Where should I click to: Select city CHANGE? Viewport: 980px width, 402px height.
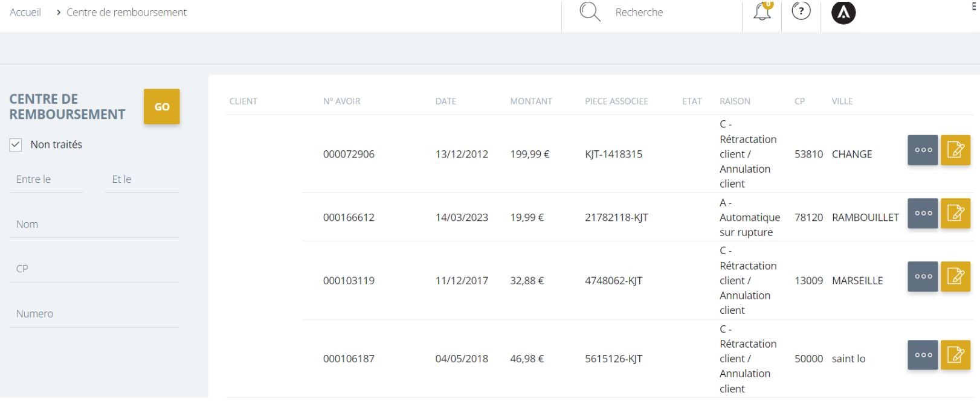pos(852,155)
